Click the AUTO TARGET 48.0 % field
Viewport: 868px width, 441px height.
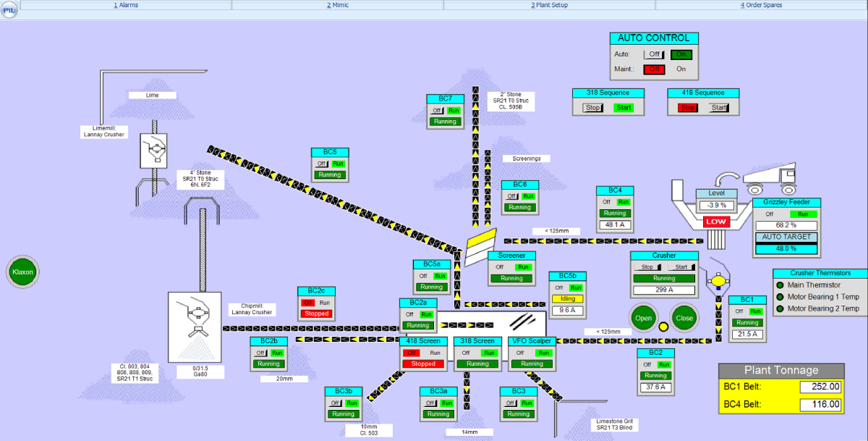coord(786,248)
